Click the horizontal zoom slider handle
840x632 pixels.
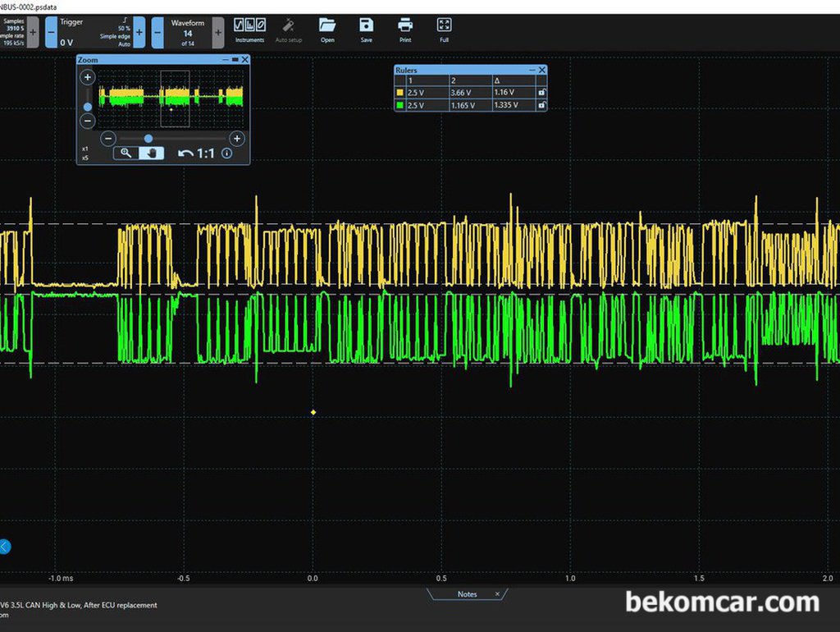[148, 139]
